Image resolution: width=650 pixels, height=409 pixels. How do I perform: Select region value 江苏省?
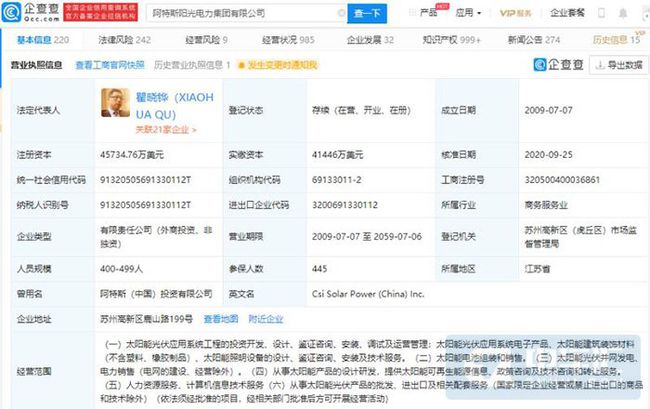537,269
